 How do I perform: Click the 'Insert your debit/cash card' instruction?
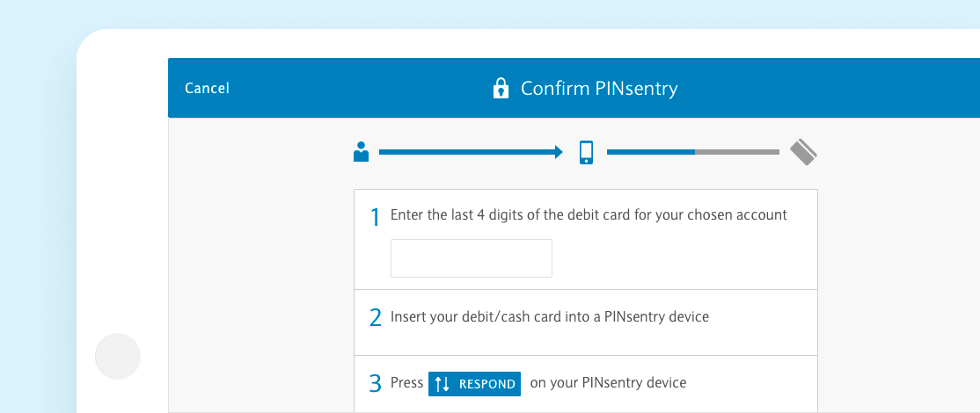pos(550,316)
